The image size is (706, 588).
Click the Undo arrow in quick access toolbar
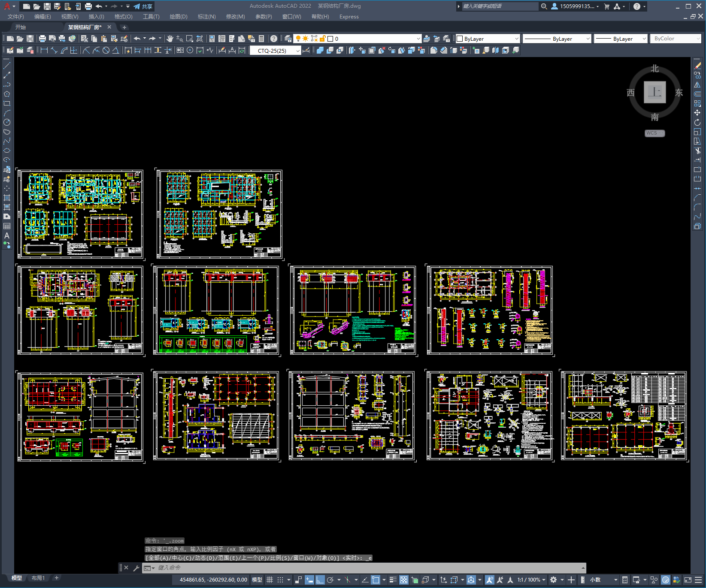[x=99, y=6]
